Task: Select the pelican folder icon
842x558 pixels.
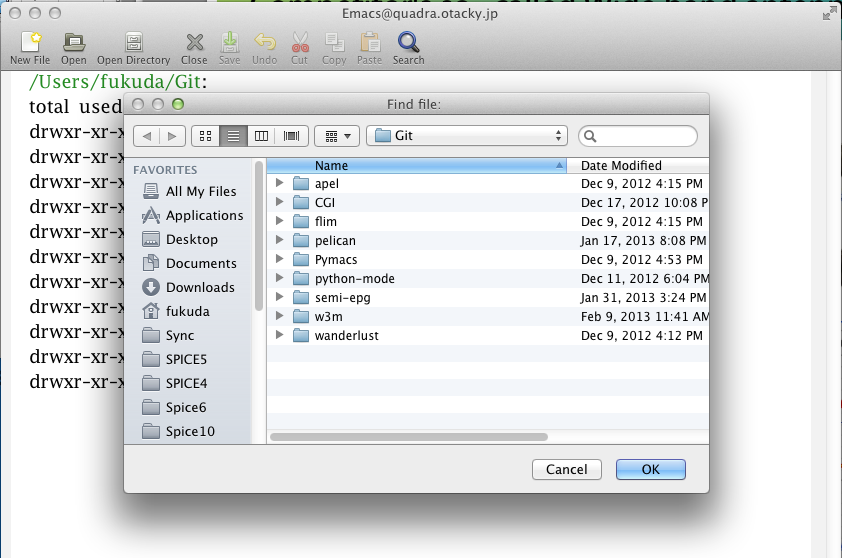Action: point(301,241)
